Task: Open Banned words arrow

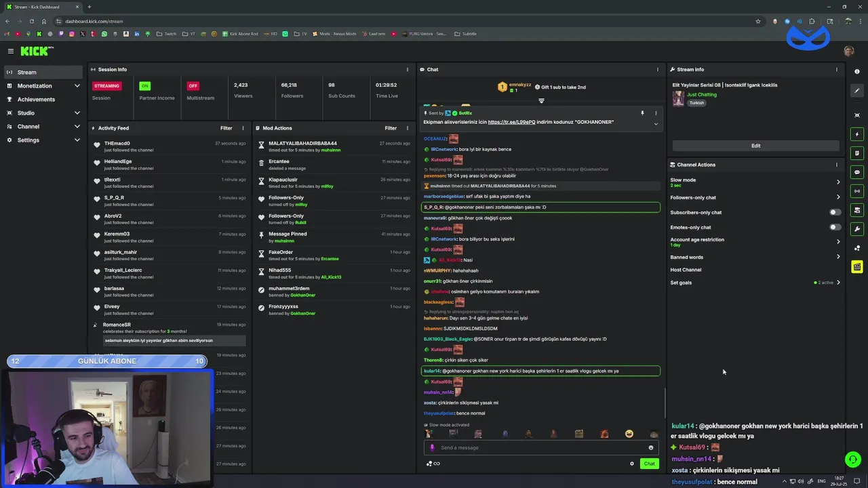Action: (838, 257)
